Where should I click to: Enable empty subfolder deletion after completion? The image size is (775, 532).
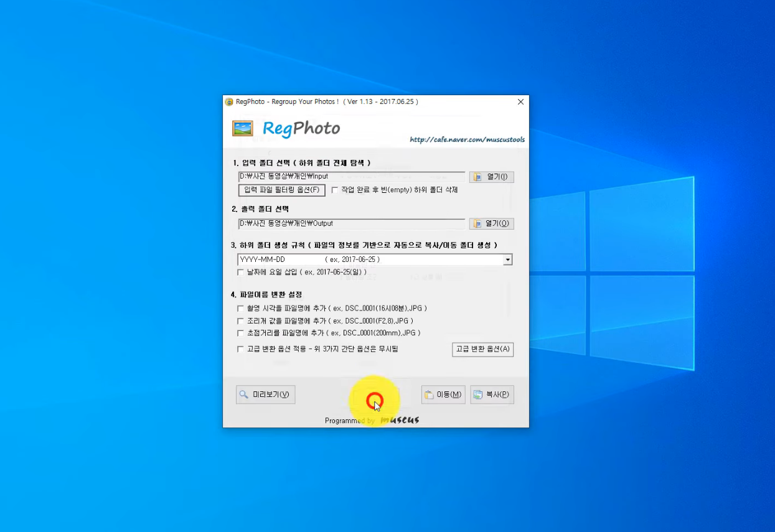point(335,190)
